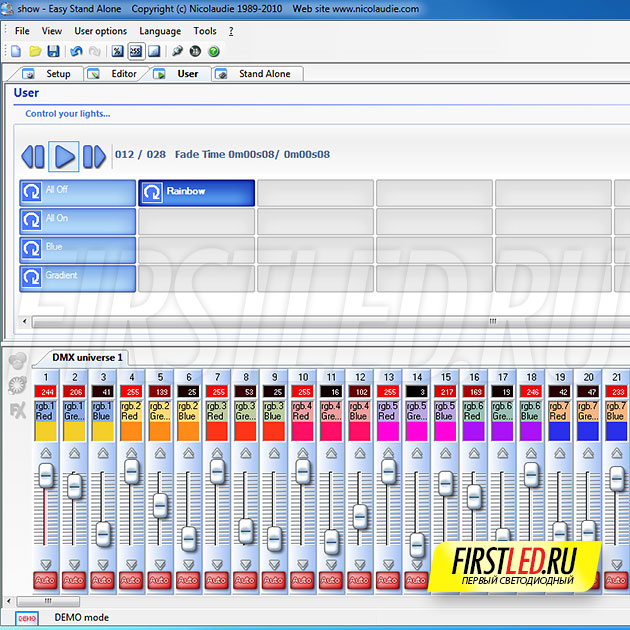Activate the All Off scene button
This screenshot has height=630, width=630.
(78, 192)
